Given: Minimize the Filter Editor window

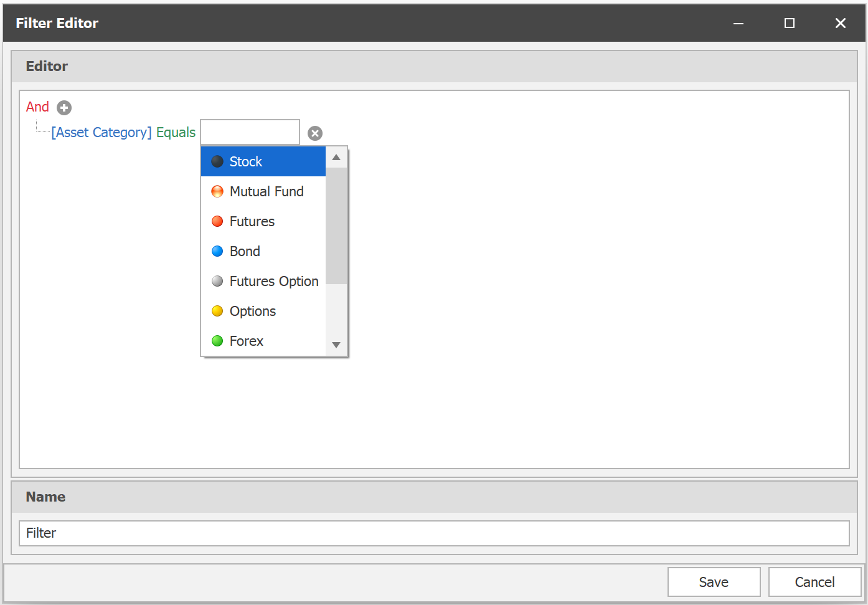Looking at the screenshot, I should coord(738,23).
